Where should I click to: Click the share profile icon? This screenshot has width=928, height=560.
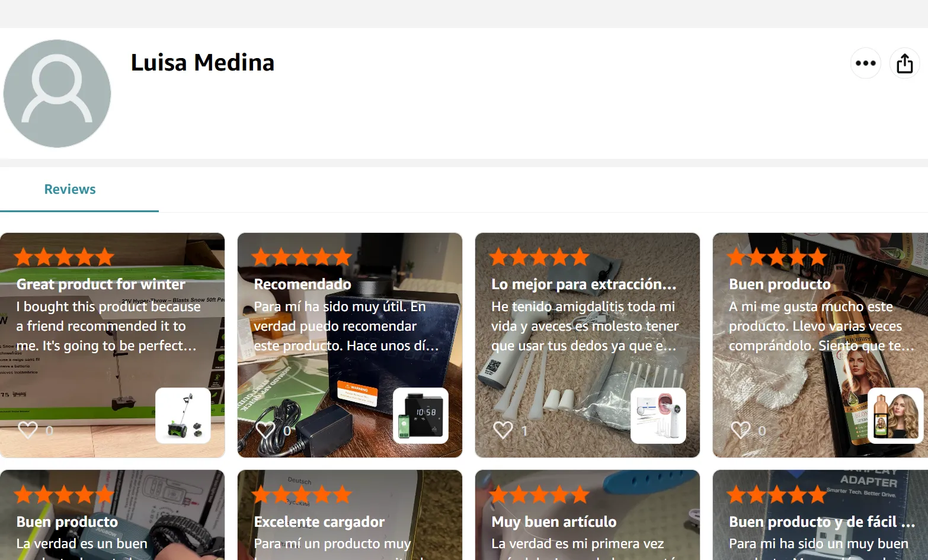(x=904, y=63)
